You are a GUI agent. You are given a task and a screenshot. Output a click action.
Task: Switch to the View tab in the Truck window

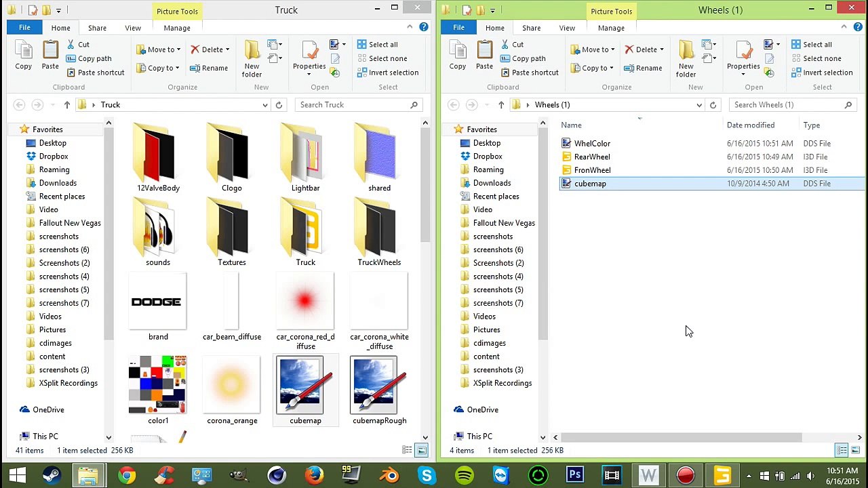[x=133, y=28]
